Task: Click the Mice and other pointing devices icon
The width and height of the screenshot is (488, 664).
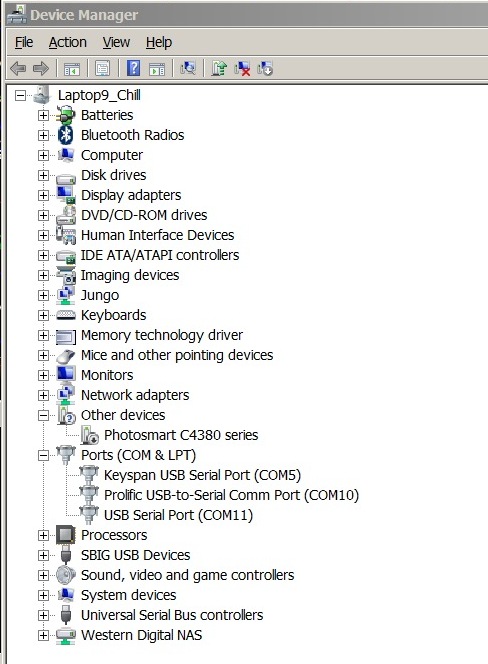Action: (66, 356)
